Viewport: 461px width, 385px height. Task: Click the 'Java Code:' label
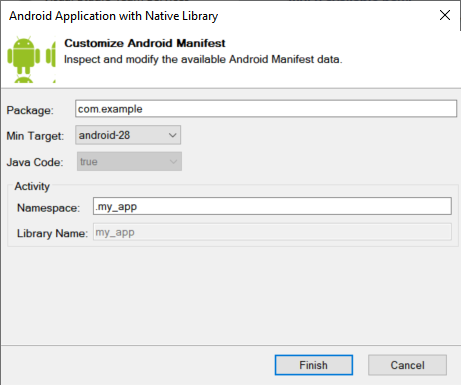(35, 162)
